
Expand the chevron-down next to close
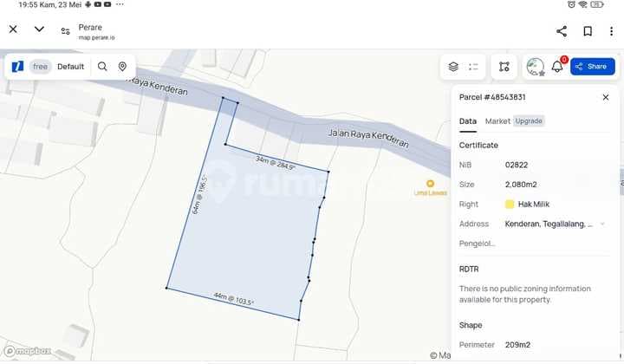click(x=39, y=29)
